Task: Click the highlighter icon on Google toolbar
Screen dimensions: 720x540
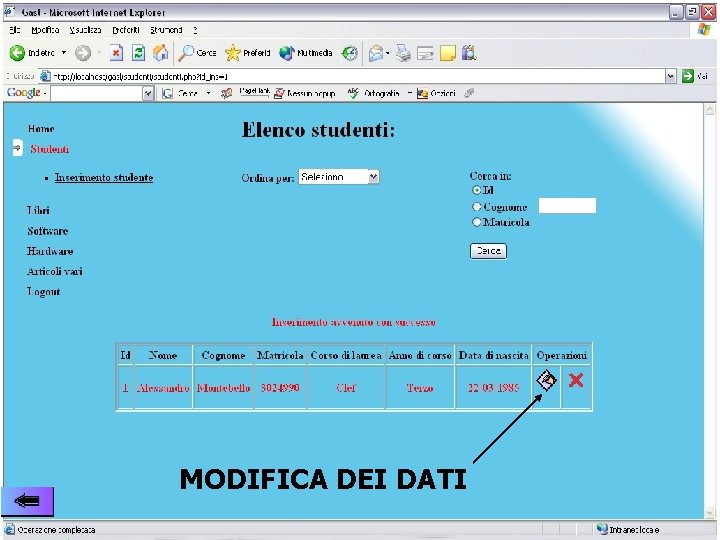Action: click(469, 93)
